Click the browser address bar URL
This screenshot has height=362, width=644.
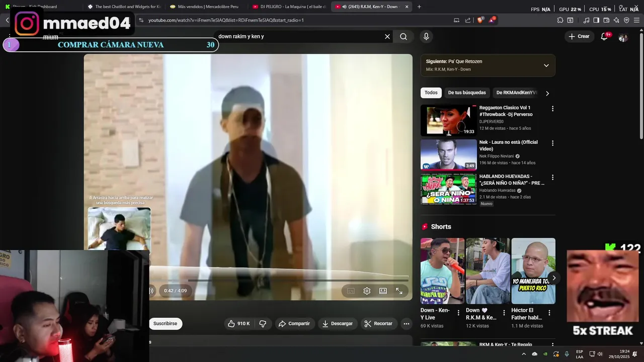point(226,20)
